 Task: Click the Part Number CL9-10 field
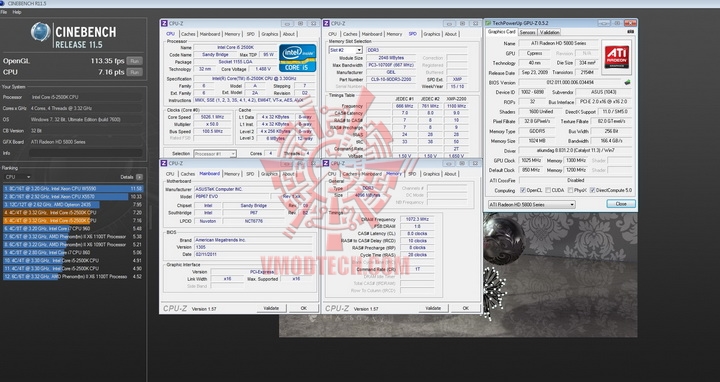coord(392,79)
